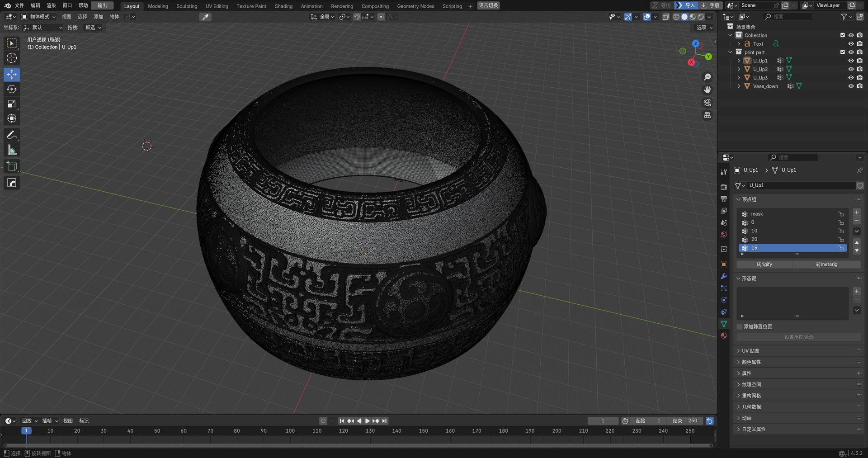Pick the Measure tool
The image size is (868, 458).
pos(12,150)
